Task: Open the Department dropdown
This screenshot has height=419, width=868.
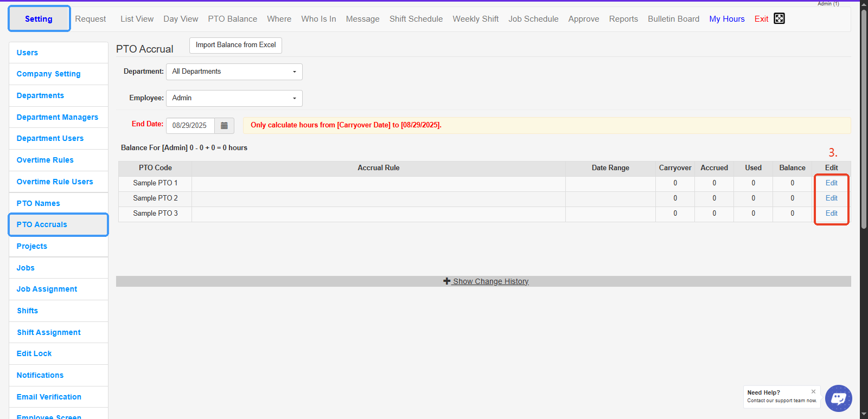Action: pyautogui.click(x=234, y=72)
